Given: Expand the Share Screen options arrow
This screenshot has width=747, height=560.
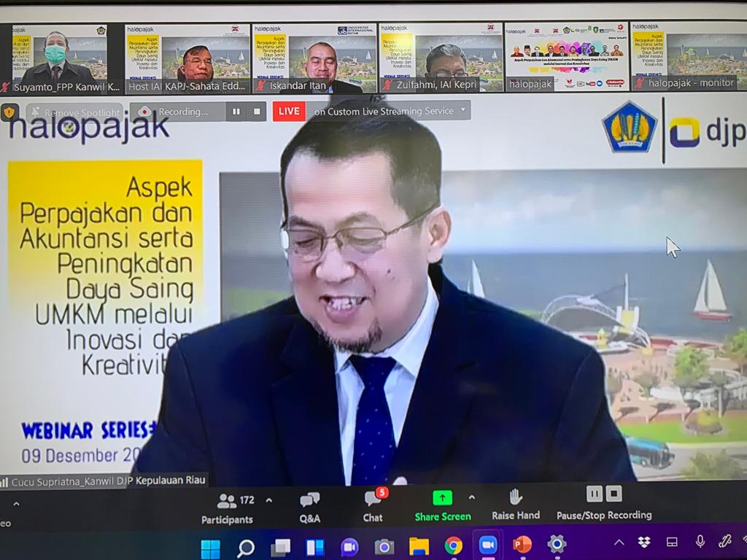Looking at the screenshot, I should click(471, 498).
